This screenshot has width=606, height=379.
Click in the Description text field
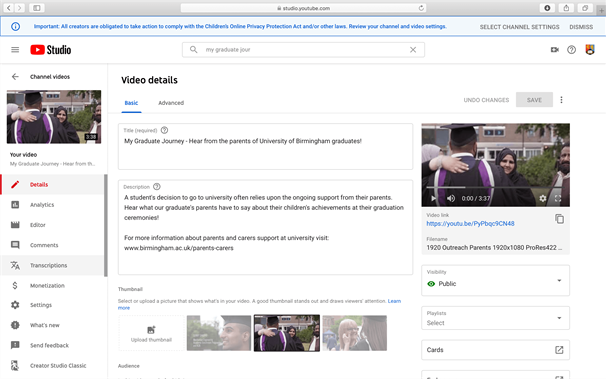265,228
